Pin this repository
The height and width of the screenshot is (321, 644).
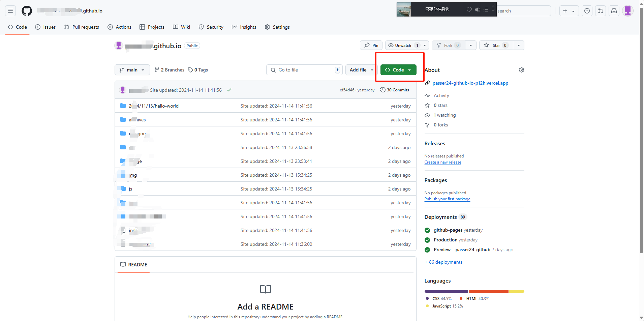[371, 45]
